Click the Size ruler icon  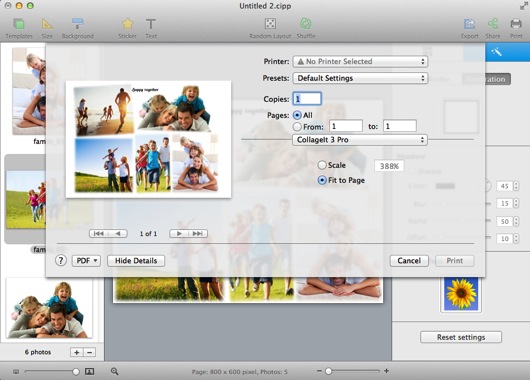(x=47, y=24)
